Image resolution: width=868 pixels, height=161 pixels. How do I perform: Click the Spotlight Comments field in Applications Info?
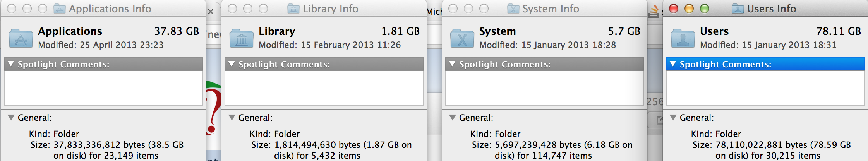point(103,88)
